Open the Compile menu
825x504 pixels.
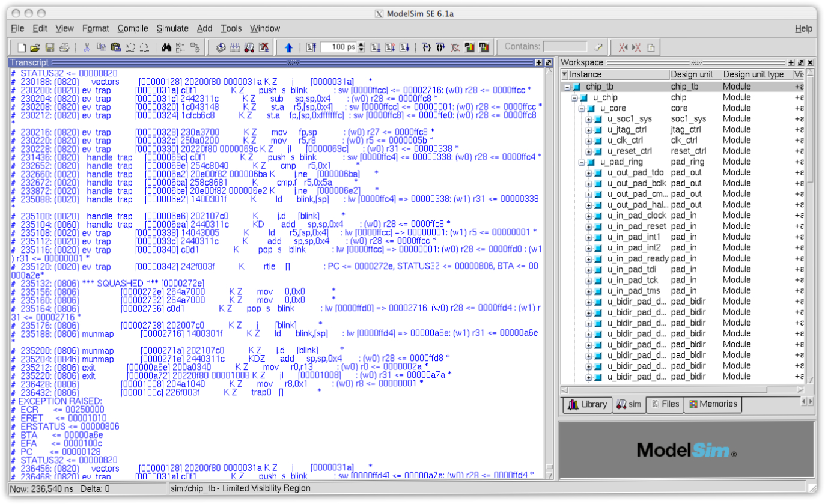[x=133, y=28]
